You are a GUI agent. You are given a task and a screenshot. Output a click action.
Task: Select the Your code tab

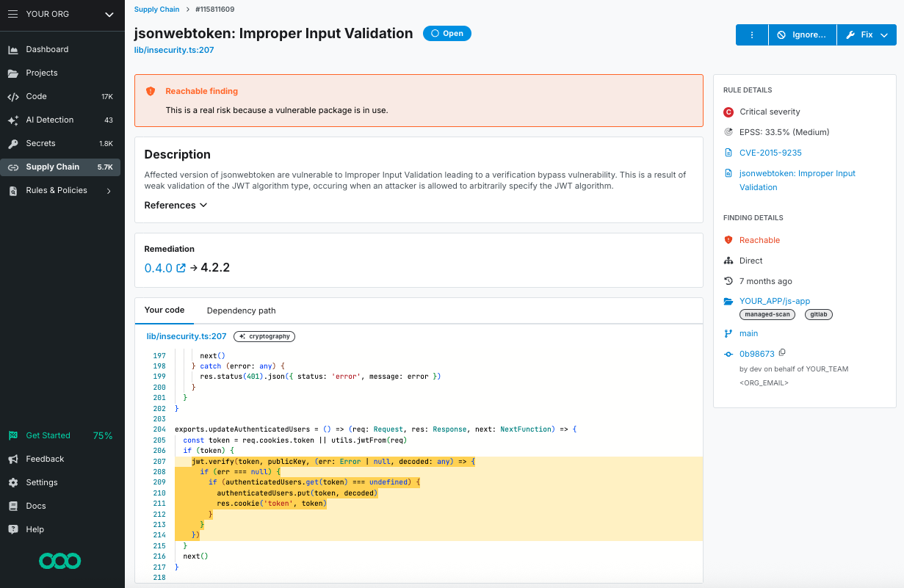164,311
